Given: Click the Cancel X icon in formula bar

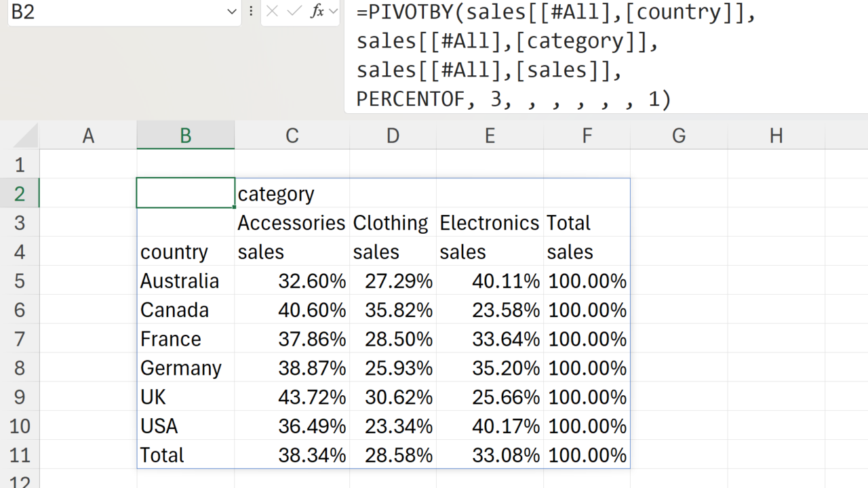Looking at the screenshot, I should pos(273,12).
